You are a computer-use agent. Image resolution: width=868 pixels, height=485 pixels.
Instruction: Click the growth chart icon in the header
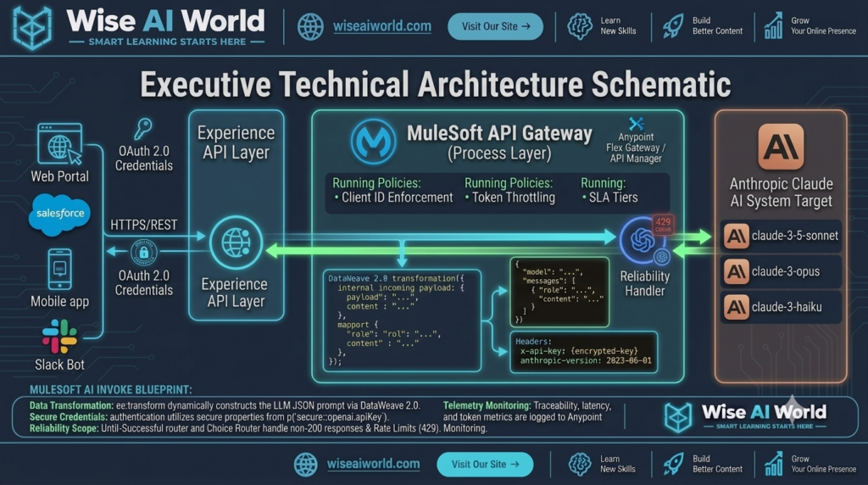tap(773, 26)
